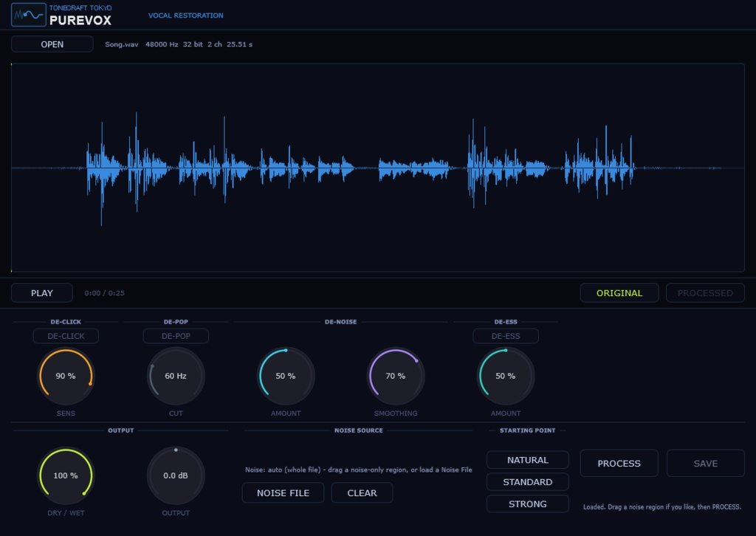Click the 48000 Hz sample rate text
This screenshot has width=756, height=536.
[162, 44]
